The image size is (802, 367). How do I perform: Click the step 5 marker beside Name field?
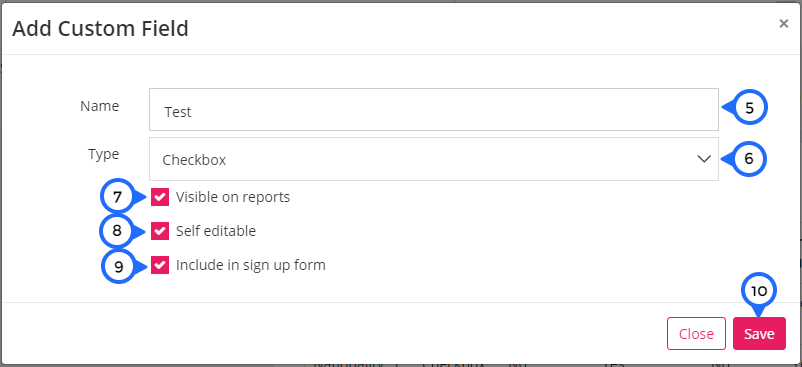[749, 108]
